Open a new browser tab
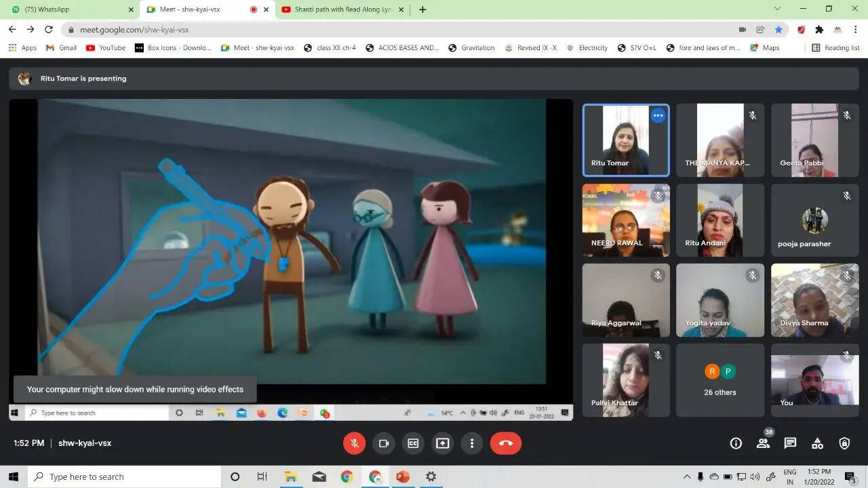 422,9
